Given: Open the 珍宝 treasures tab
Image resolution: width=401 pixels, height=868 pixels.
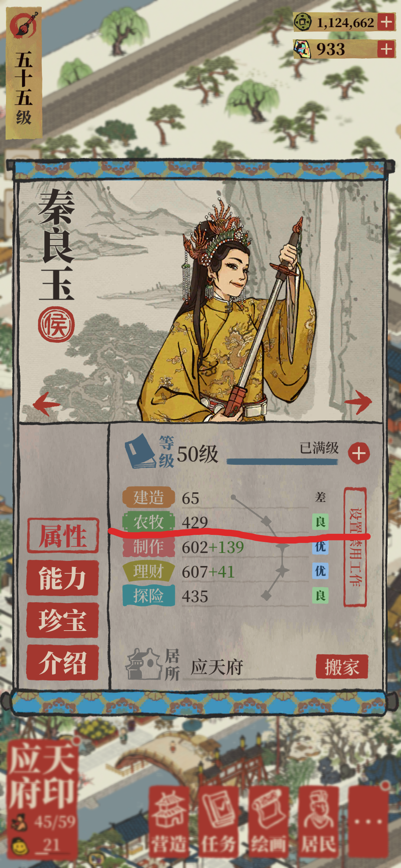Looking at the screenshot, I should (62, 620).
